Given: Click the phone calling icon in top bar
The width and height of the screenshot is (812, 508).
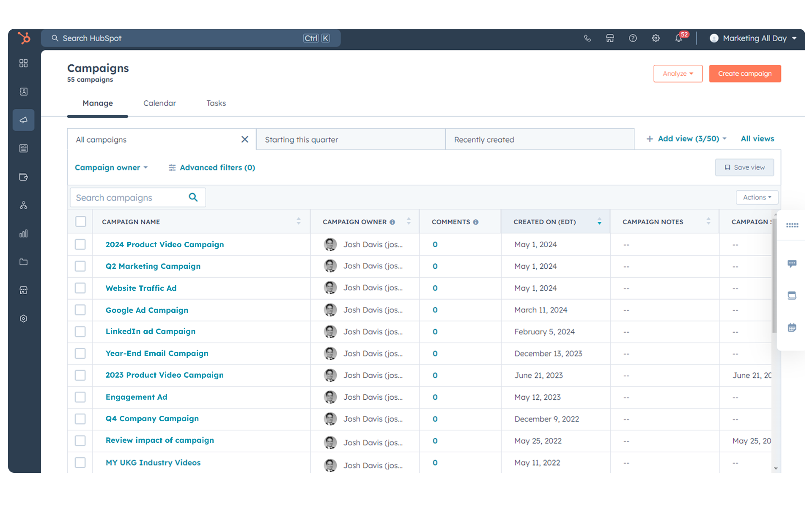Looking at the screenshot, I should 587,38.
